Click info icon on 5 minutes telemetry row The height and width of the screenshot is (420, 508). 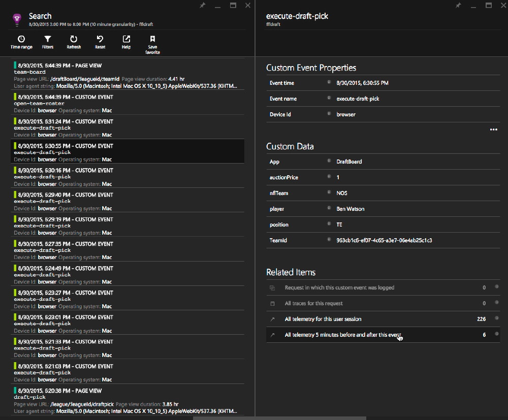(497, 334)
